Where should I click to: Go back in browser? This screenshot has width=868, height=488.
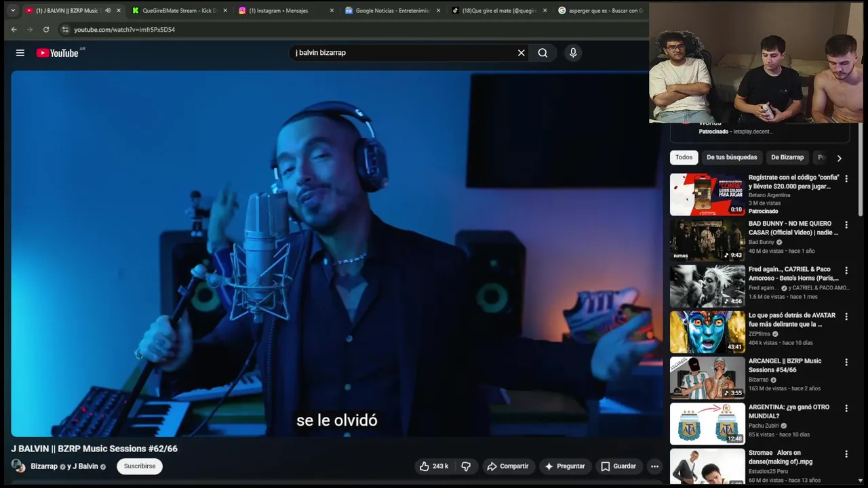[14, 30]
